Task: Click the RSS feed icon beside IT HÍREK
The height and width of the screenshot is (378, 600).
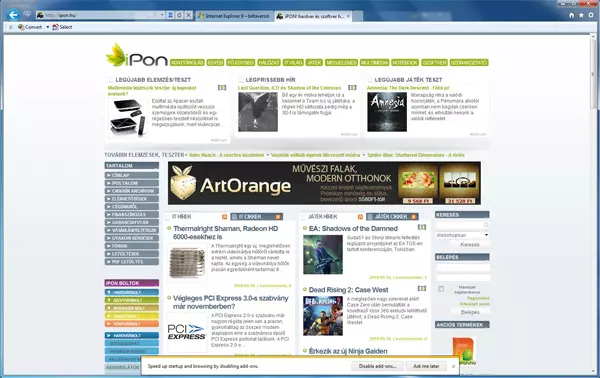Action: click(224, 217)
